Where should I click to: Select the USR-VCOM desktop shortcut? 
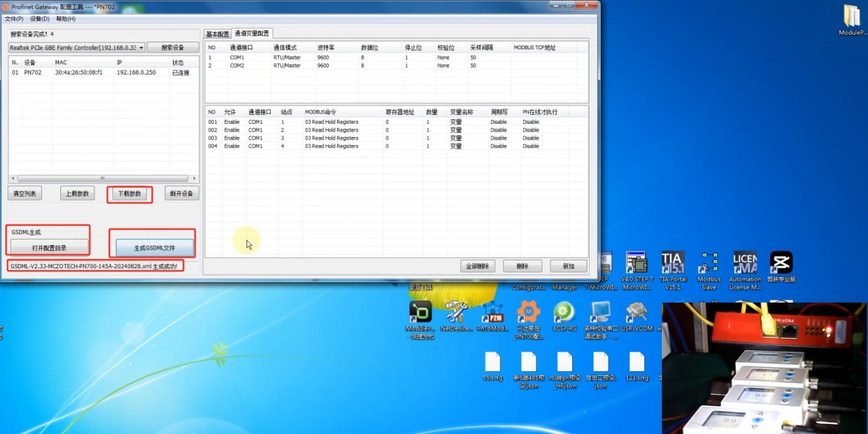coord(637,318)
